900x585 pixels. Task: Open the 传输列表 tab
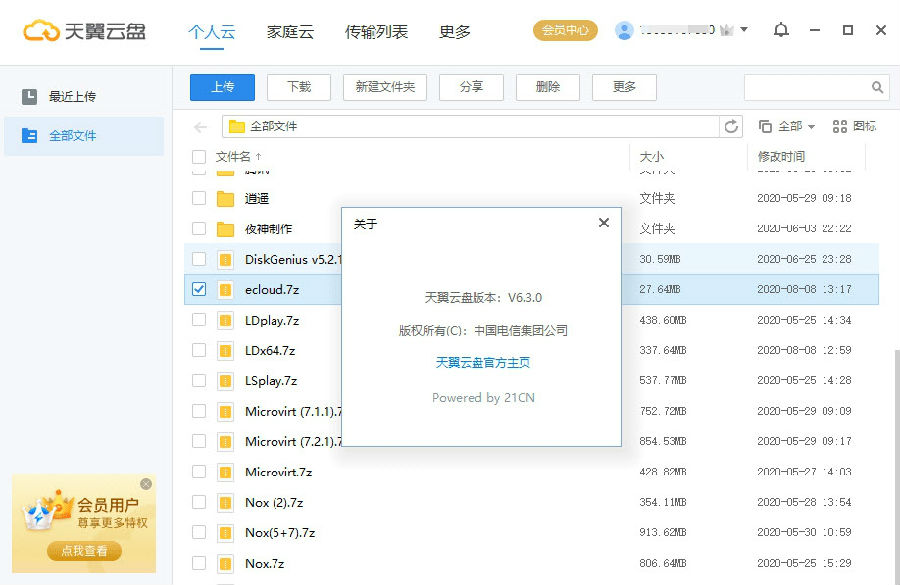coord(375,31)
